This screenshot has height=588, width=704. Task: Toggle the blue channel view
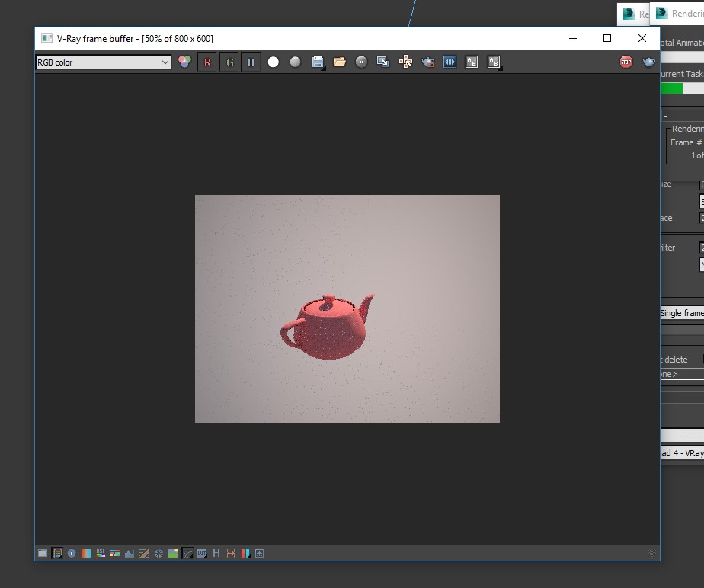coord(251,62)
